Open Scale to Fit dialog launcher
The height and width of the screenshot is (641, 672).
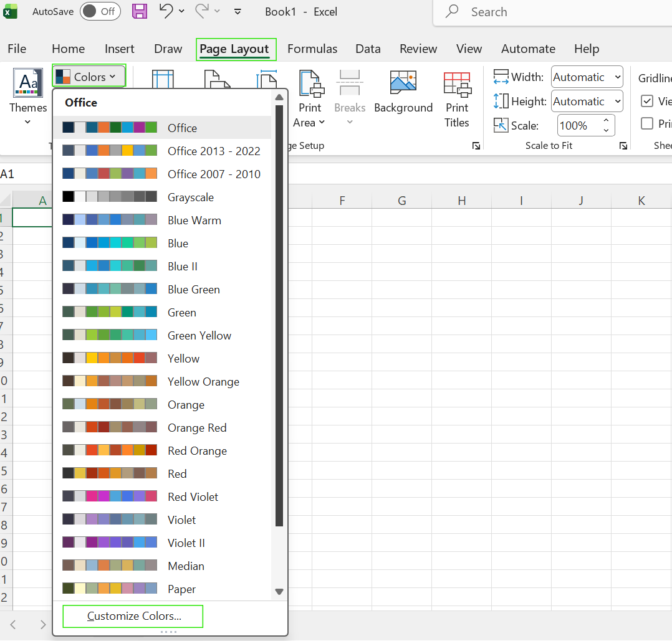pos(623,146)
